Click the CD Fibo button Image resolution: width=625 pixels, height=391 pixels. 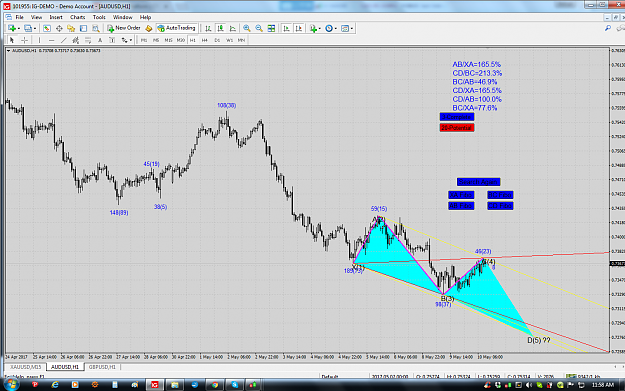[x=500, y=206]
